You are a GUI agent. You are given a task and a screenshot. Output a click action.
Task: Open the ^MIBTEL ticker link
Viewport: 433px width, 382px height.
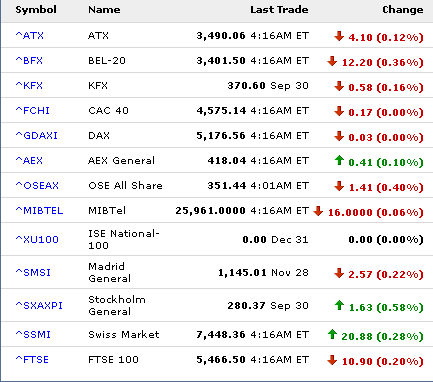tap(39, 210)
